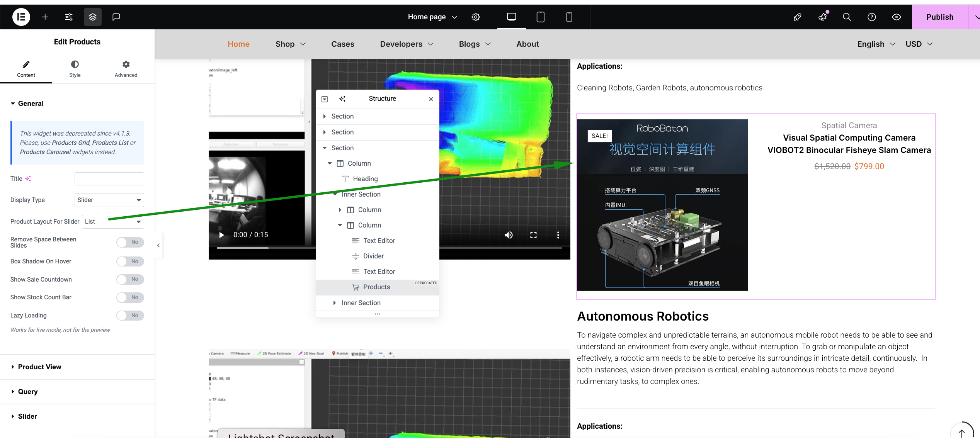This screenshot has height=438, width=980.
Task: Open Visual Spatial Computing Camera product link
Action: [849, 144]
